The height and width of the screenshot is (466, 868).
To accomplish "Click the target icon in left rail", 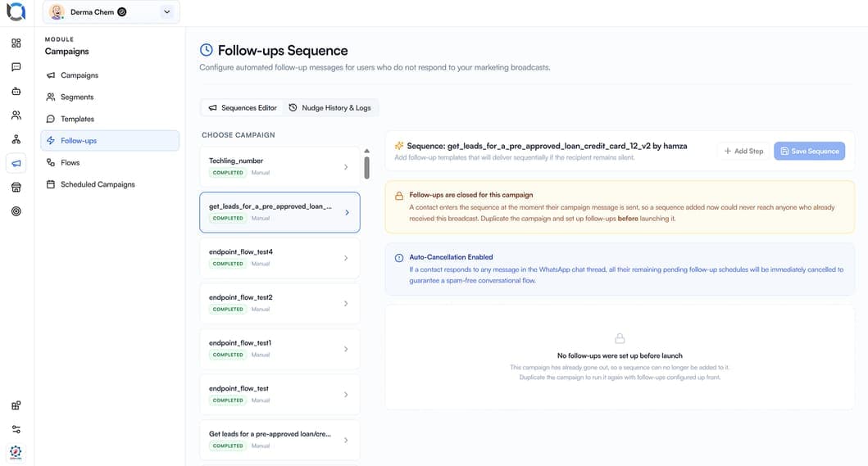I will (16, 211).
